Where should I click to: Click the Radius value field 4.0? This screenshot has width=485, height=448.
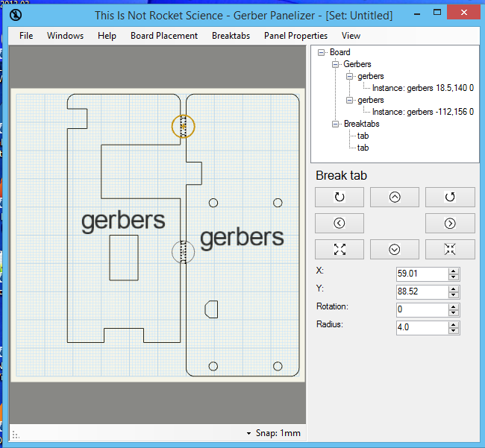click(422, 327)
